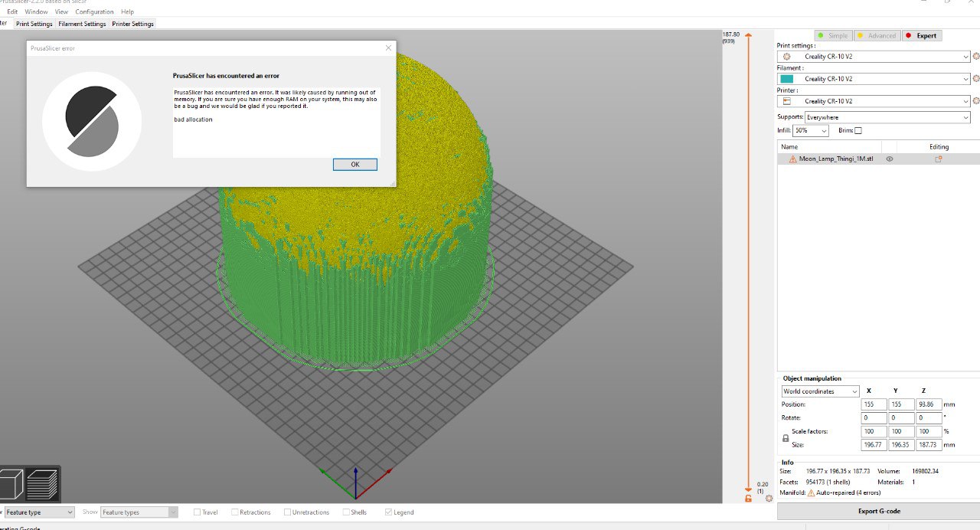Click the top thumb of the layer slider

[748, 35]
